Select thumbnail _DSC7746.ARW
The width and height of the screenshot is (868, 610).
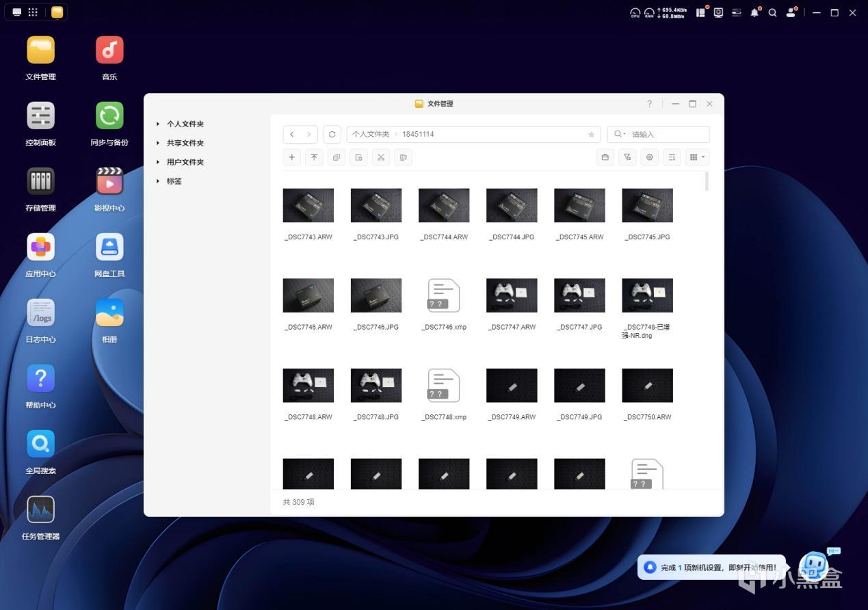click(308, 295)
